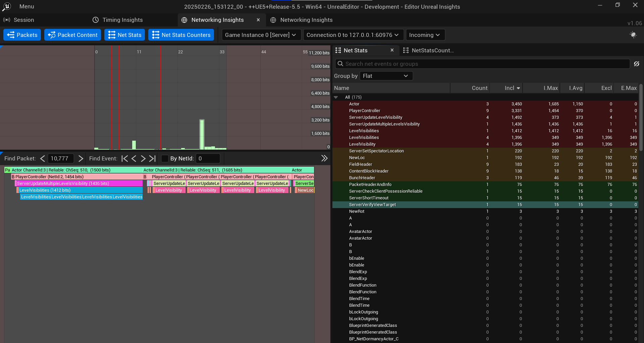Click the Net Stats tab icon
This screenshot has width=644, height=343.
tap(338, 50)
